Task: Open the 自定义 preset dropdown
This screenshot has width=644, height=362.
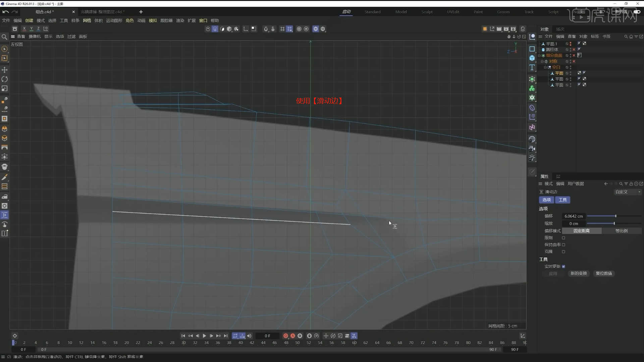Action: [x=628, y=192]
